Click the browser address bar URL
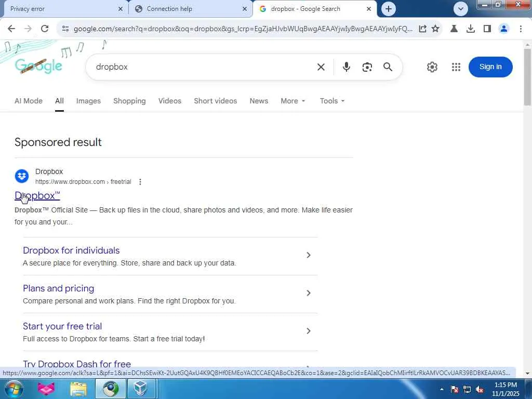This screenshot has height=399, width=532. (x=243, y=29)
